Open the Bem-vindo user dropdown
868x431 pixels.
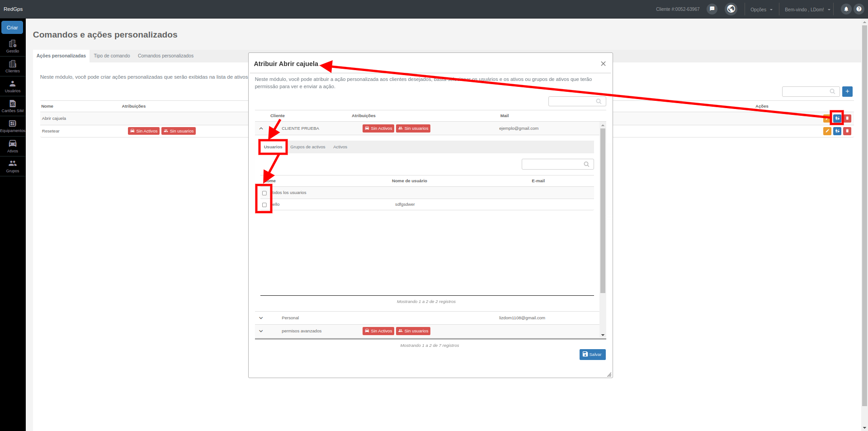tap(807, 9)
